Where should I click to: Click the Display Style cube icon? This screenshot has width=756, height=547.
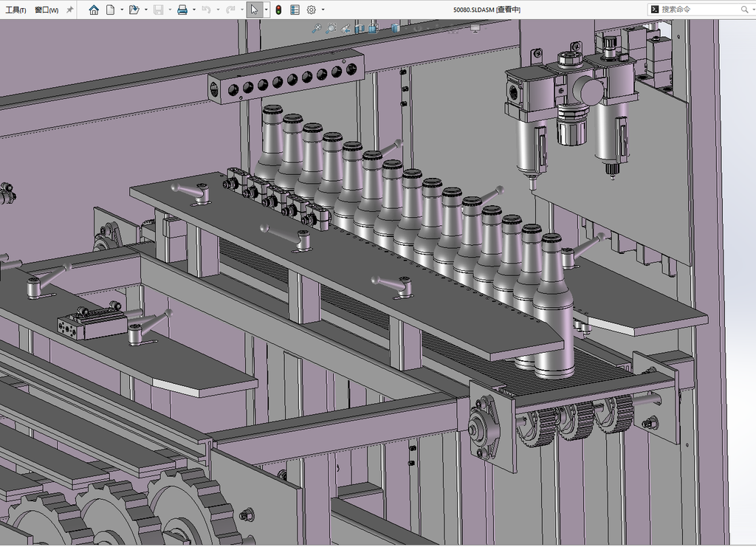point(396,29)
